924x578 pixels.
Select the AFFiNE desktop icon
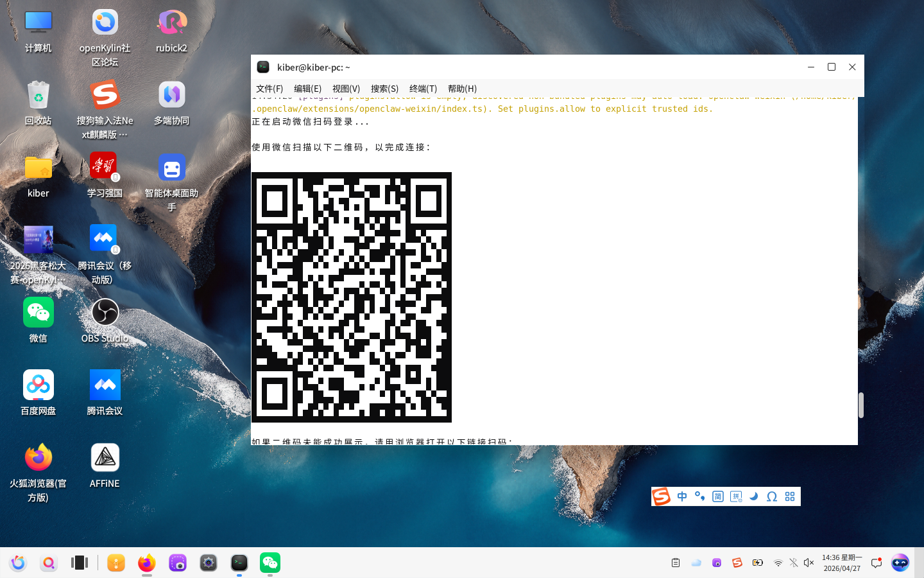[x=105, y=466]
